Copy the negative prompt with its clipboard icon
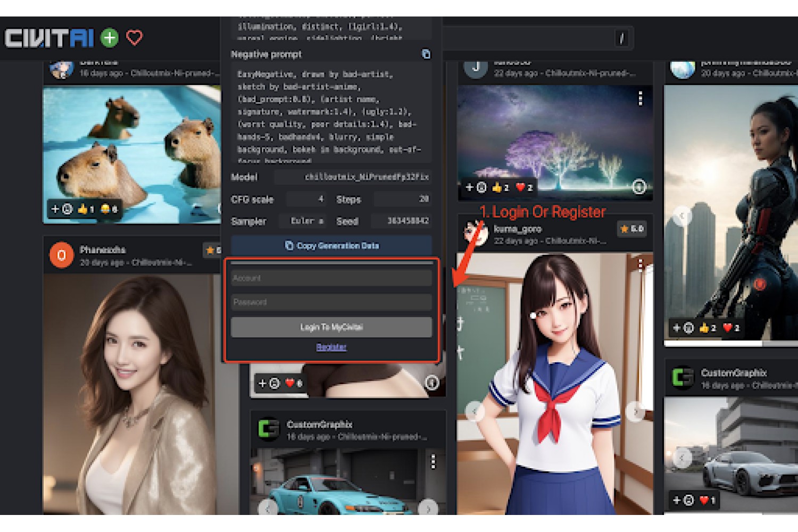 coord(426,54)
